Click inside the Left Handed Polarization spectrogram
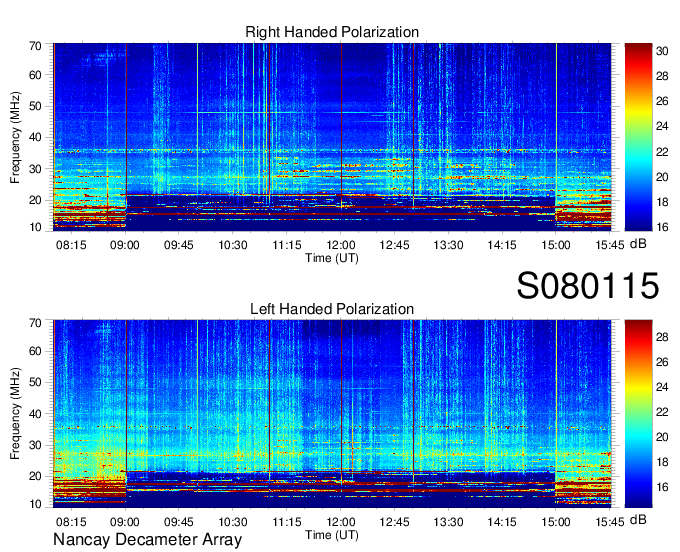680x552 pixels. coord(332,414)
